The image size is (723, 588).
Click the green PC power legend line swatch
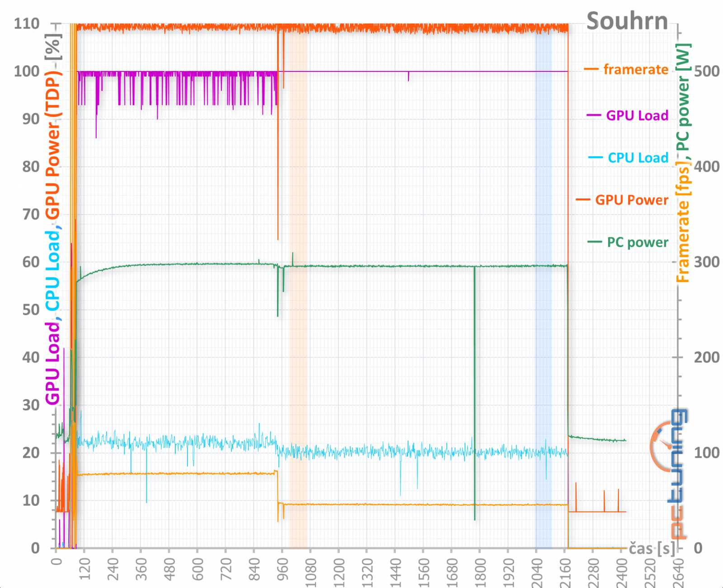pos(595,242)
